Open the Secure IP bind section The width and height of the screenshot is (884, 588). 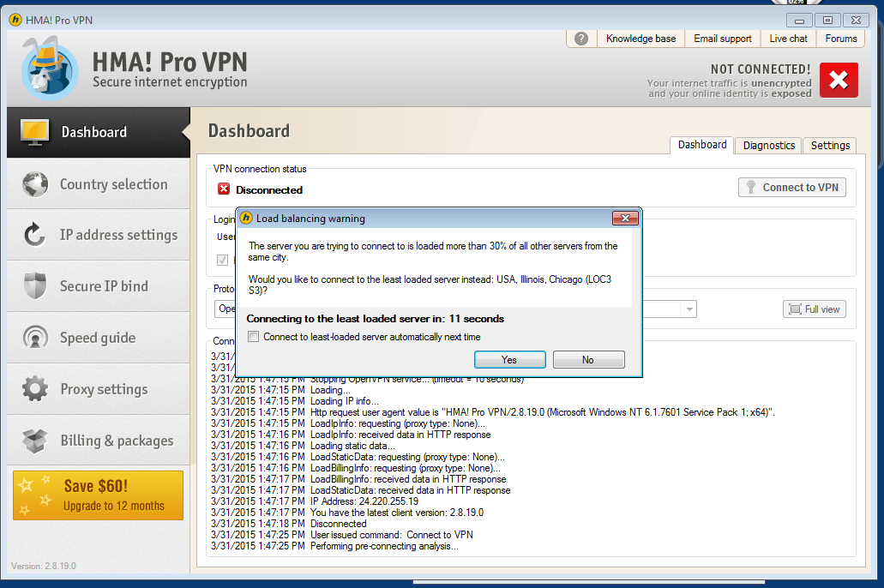pyautogui.click(x=99, y=285)
